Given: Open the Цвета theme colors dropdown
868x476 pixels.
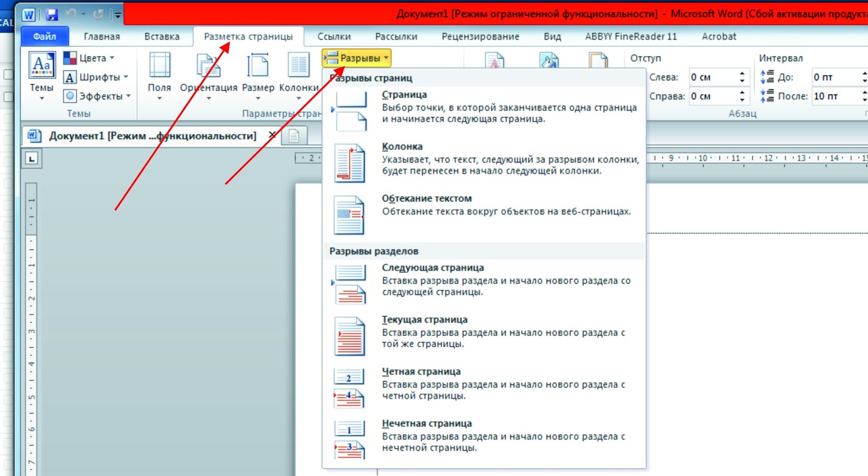Looking at the screenshot, I should point(90,58).
